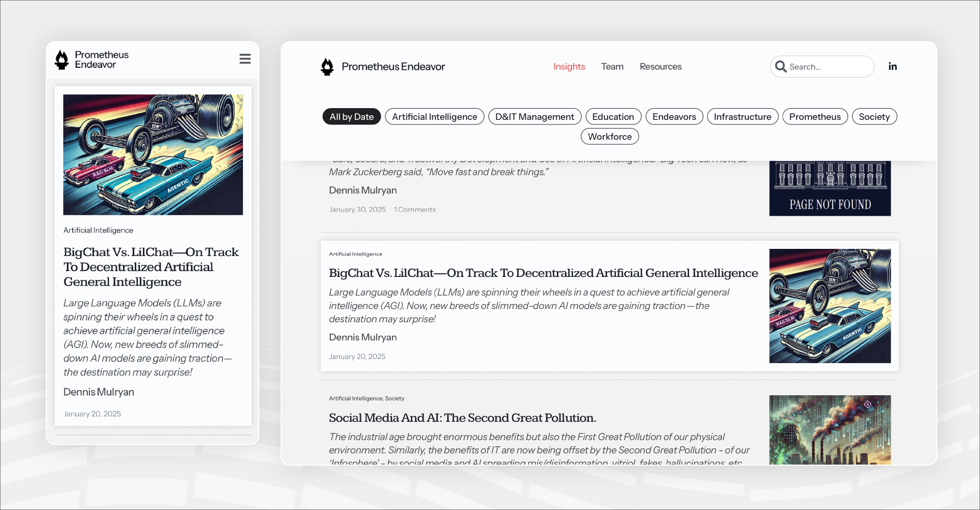Click Artificial Intelligence tag in mobile card

click(98, 230)
